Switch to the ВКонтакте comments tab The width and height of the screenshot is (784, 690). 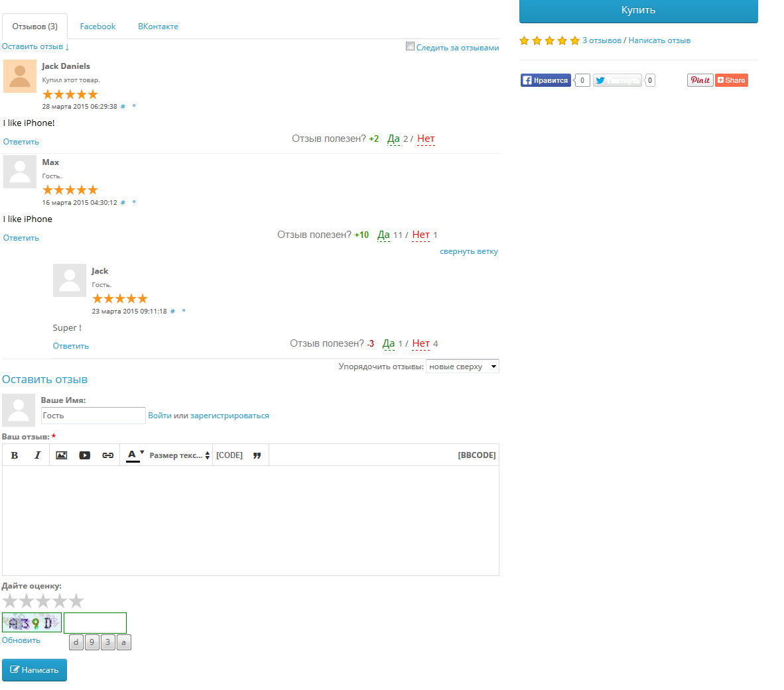click(158, 27)
